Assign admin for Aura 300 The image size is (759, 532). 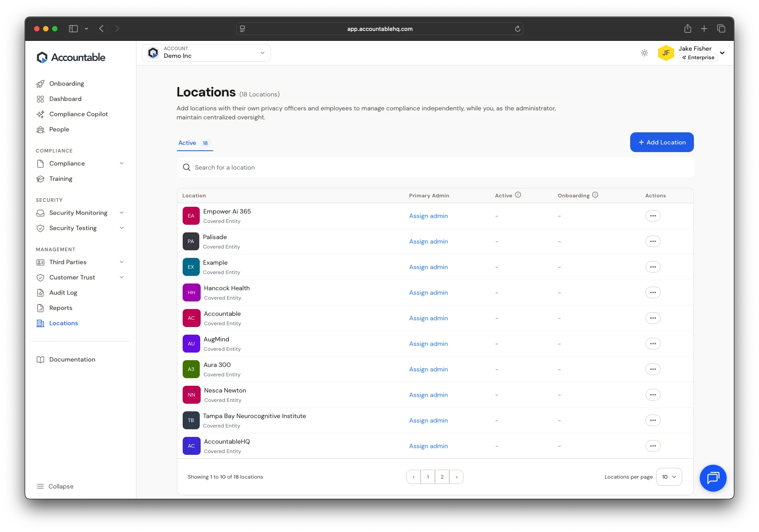(428, 370)
